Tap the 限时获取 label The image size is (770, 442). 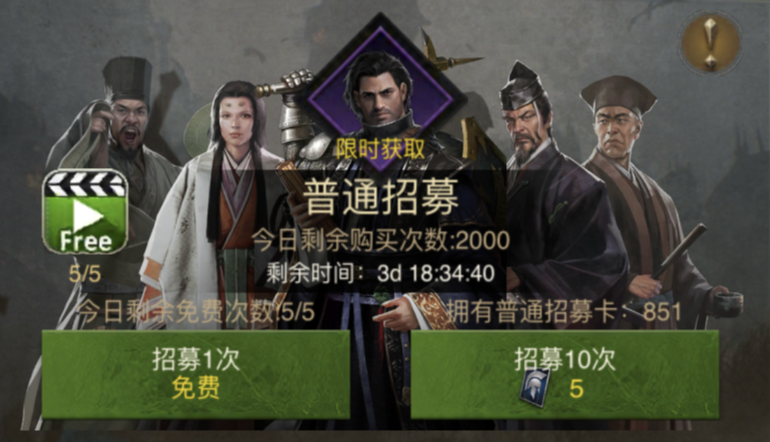pos(381,148)
